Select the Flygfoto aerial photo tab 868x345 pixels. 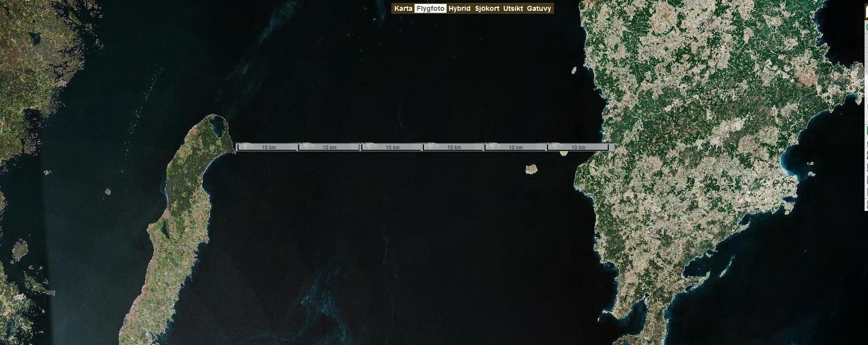click(x=430, y=8)
